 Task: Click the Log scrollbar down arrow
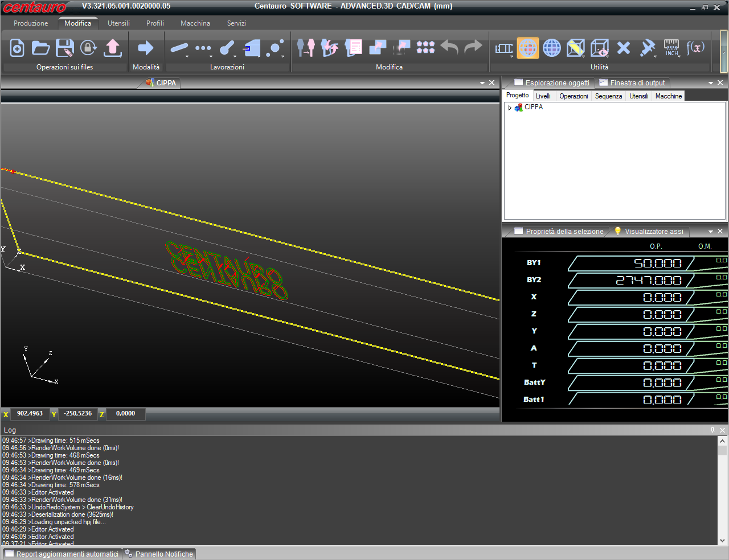click(x=723, y=541)
